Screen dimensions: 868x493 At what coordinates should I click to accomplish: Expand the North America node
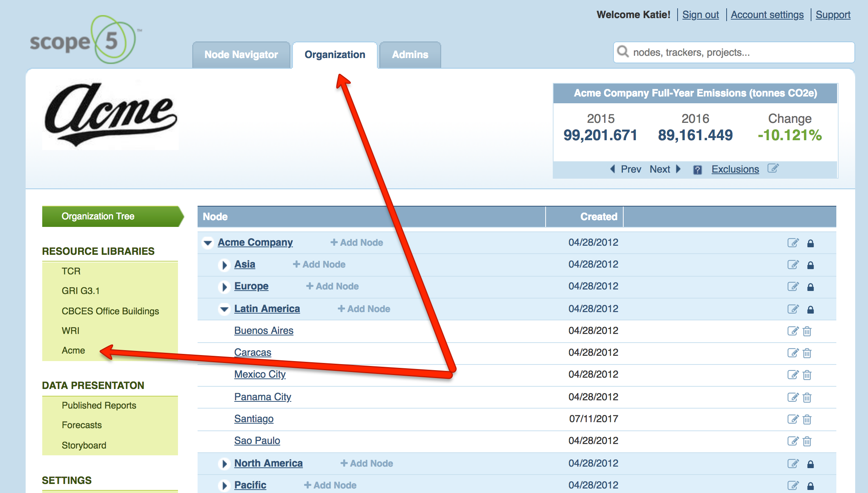pyautogui.click(x=224, y=464)
